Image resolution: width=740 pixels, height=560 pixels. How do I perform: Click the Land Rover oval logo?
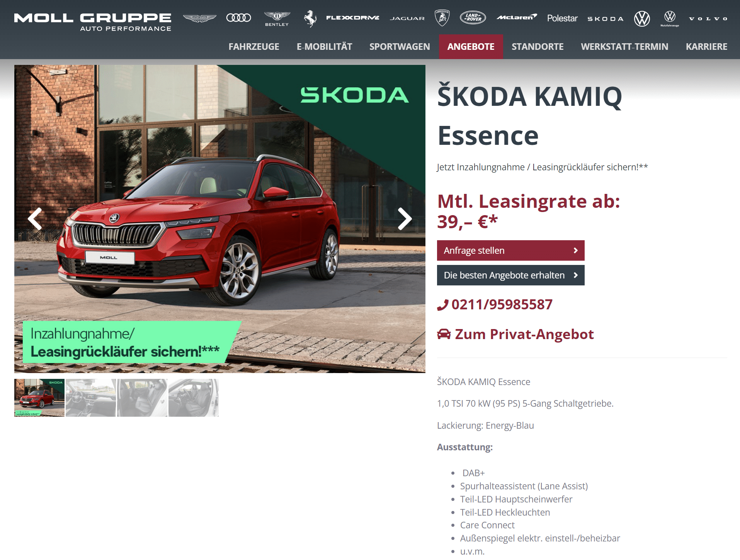[473, 18]
